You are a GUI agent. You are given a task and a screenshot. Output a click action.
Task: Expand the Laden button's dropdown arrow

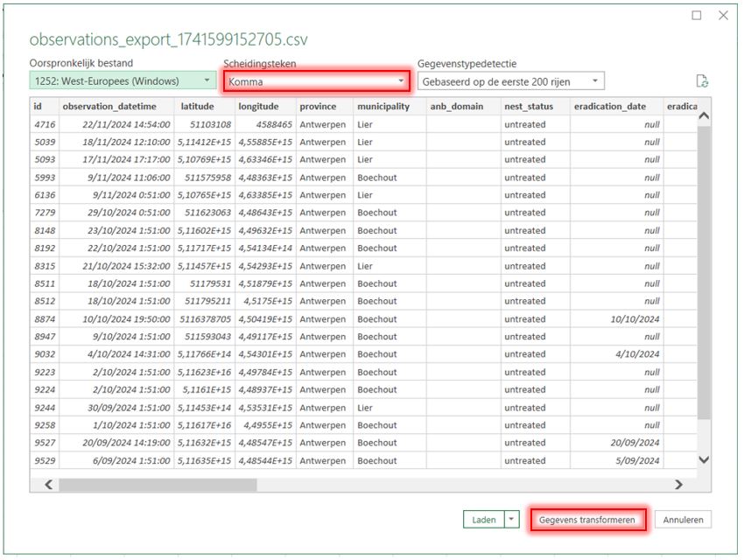coord(509,519)
